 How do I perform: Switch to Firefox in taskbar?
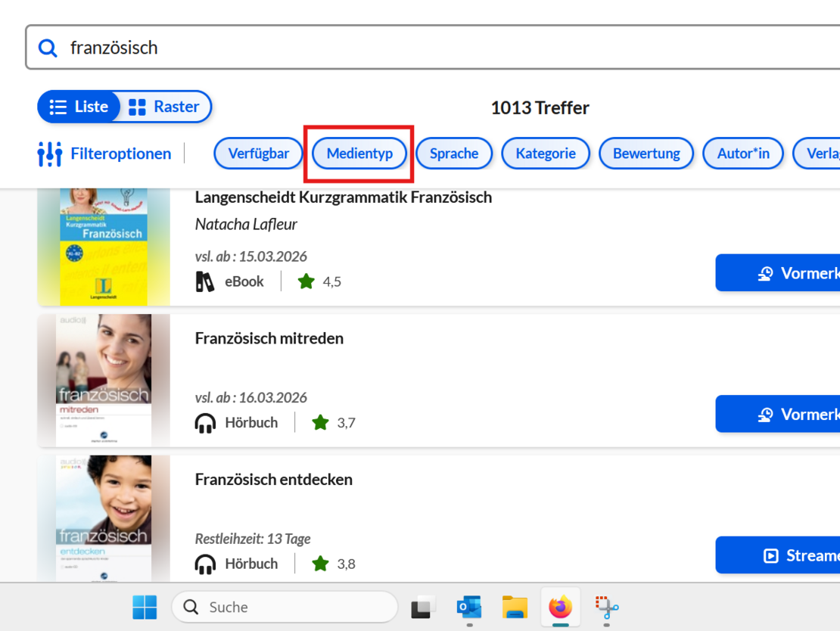pyautogui.click(x=561, y=607)
